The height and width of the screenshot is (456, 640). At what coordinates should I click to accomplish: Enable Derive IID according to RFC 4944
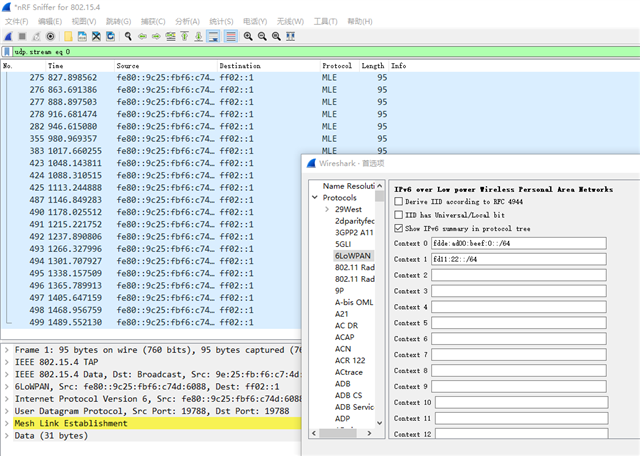(x=399, y=201)
